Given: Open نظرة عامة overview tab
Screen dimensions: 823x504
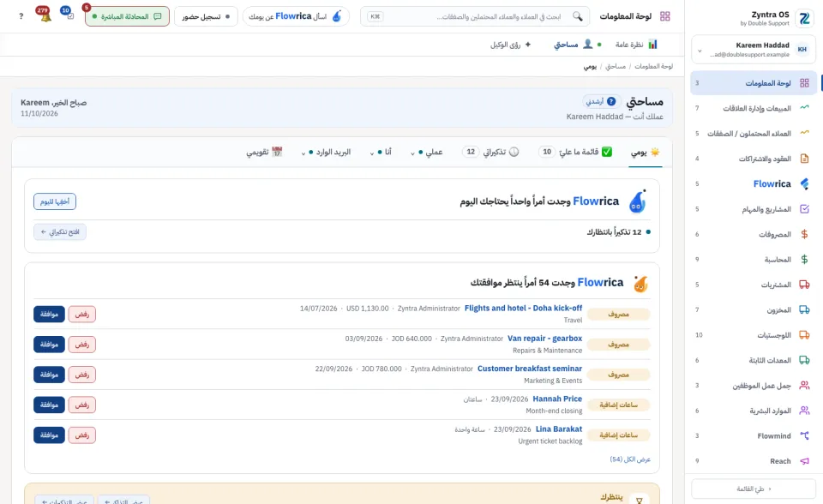Looking at the screenshot, I should [636, 45].
